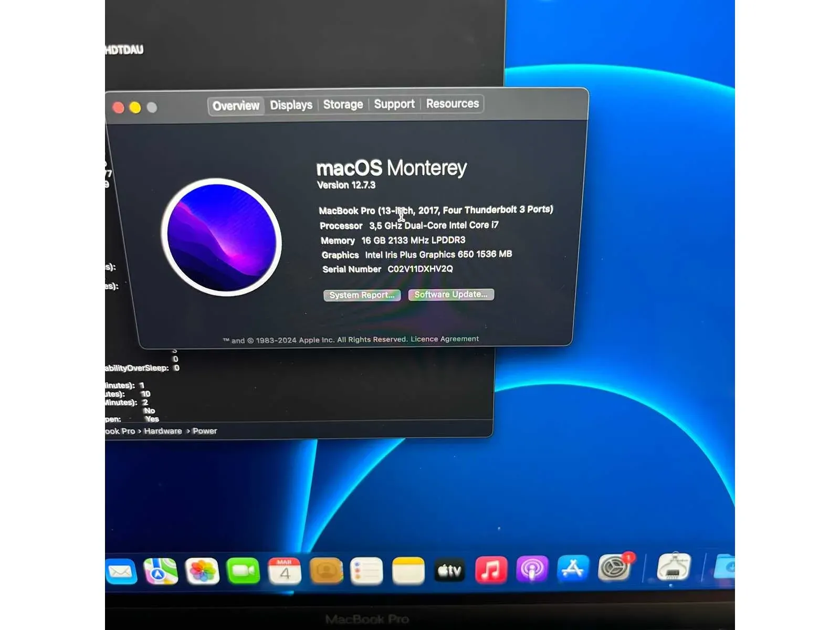Screen dimensions: 840x630
Task: Click the MacBook Pro model description line
Action: [x=436, y=210]
